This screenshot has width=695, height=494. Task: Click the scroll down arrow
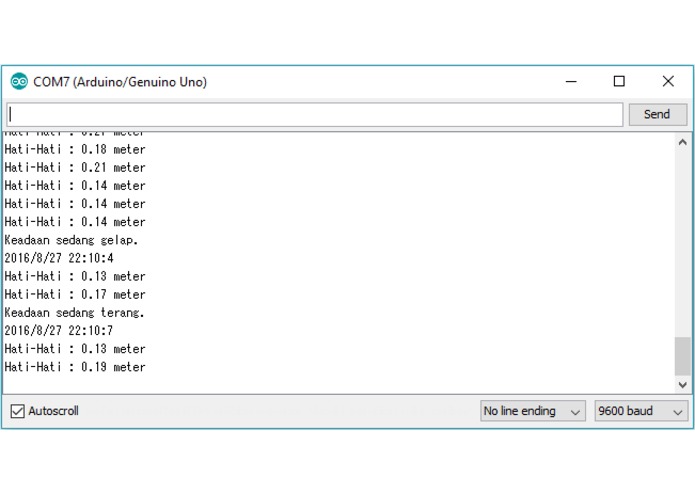click(x=683, y=385)
